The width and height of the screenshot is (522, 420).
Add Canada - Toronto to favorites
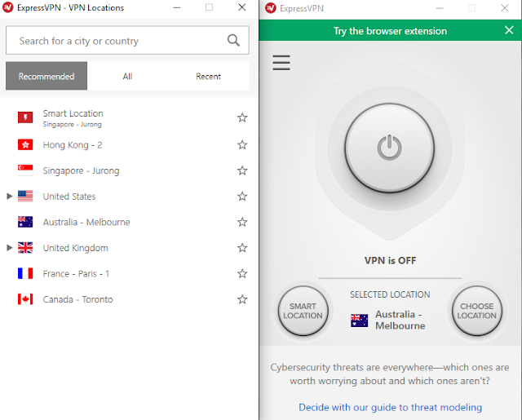click(242, 299)
